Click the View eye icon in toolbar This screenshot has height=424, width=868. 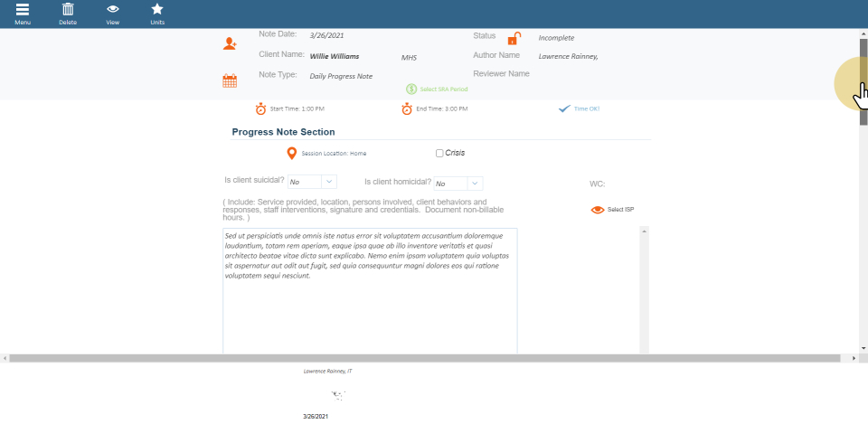112,10
